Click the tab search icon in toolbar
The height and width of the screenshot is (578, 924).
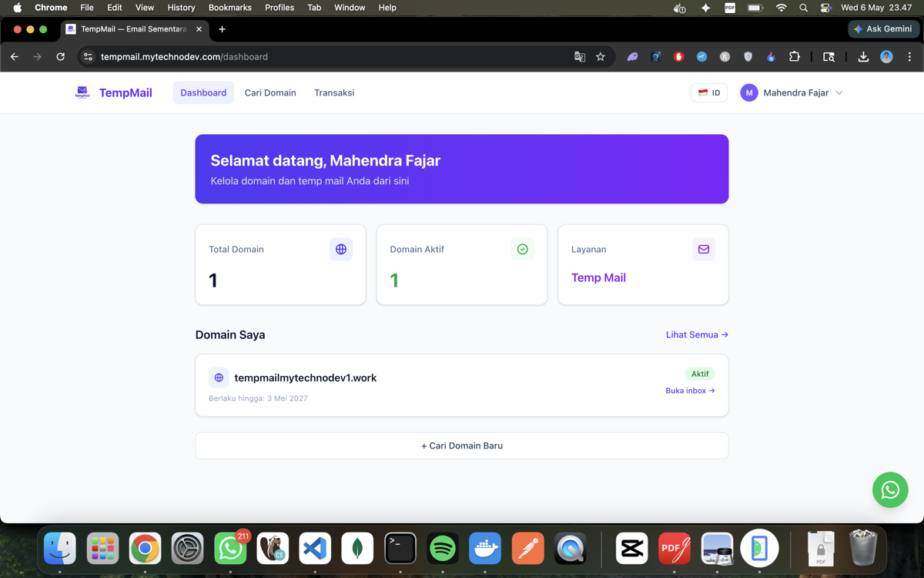[x=829, y=56]
